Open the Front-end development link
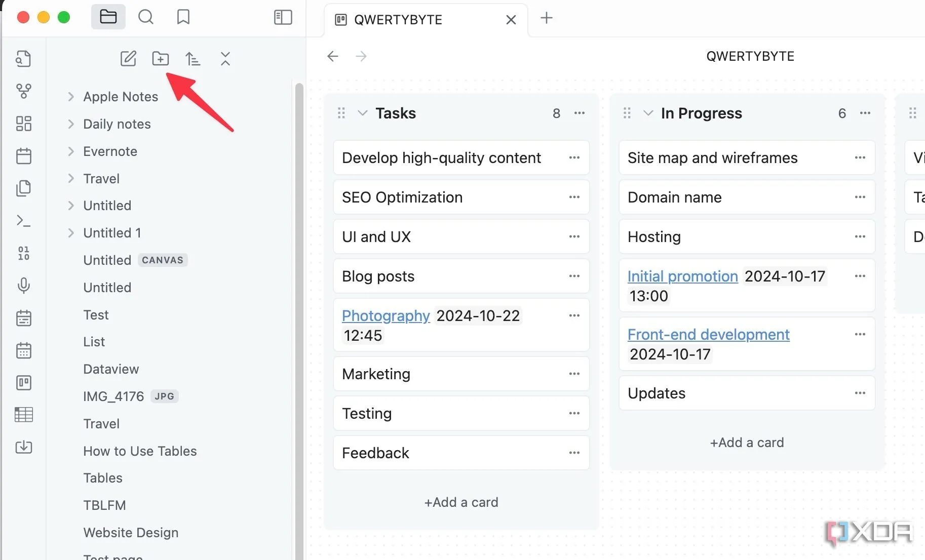 click(x=708, y=335)
